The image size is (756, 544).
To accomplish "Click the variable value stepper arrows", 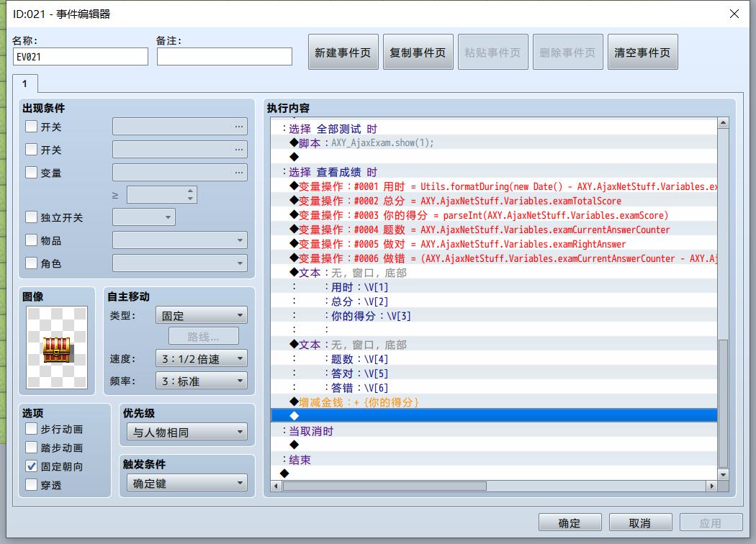I will click(191, 195).
